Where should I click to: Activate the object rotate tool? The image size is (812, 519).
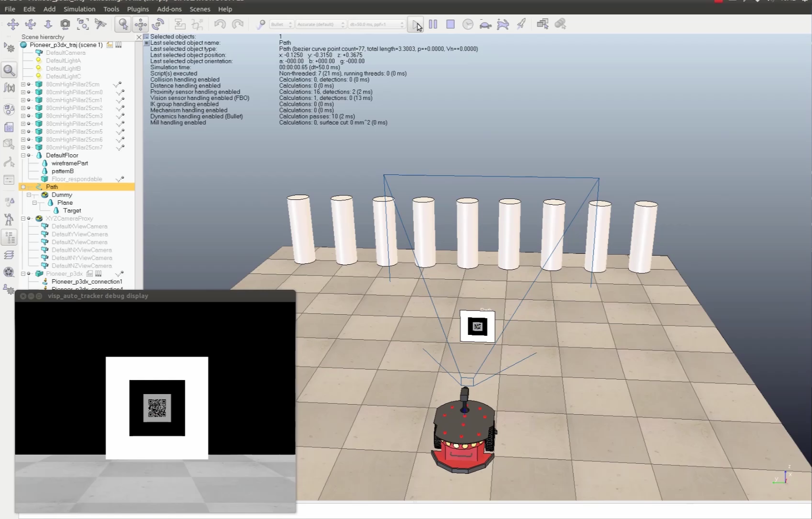pyautogui.click(x=158, y=24)
